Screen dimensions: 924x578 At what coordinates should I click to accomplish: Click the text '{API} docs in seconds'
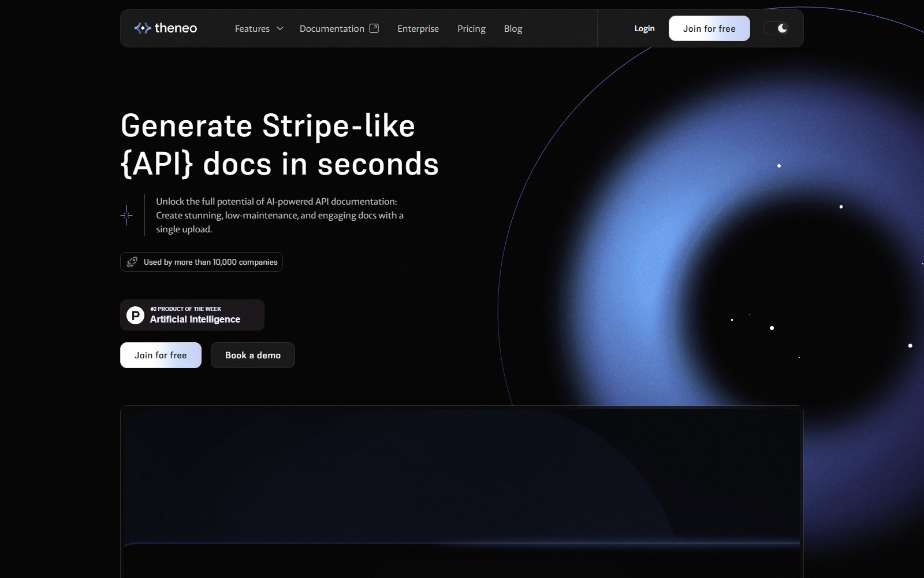click(x=280, y=164)
